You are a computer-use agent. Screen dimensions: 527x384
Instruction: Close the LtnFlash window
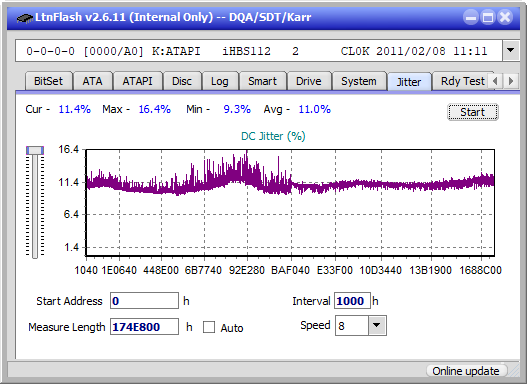coord(505,17)
